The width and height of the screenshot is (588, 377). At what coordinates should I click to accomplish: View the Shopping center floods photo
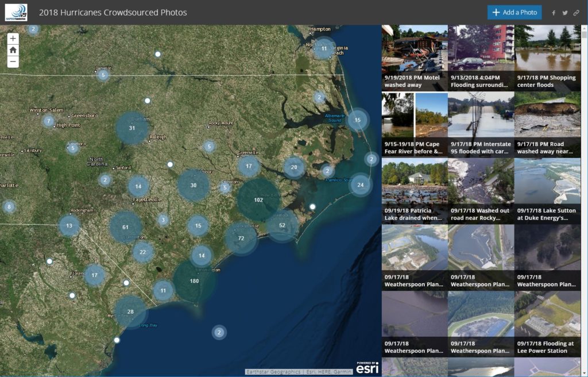(x=547, y=58)
